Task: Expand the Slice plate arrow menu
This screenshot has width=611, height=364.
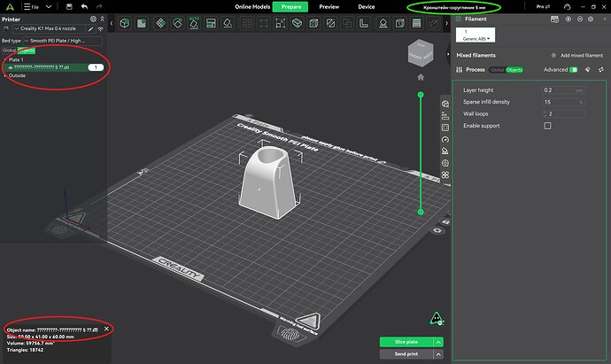Action: pyautogui.click(x=438, y=342)
